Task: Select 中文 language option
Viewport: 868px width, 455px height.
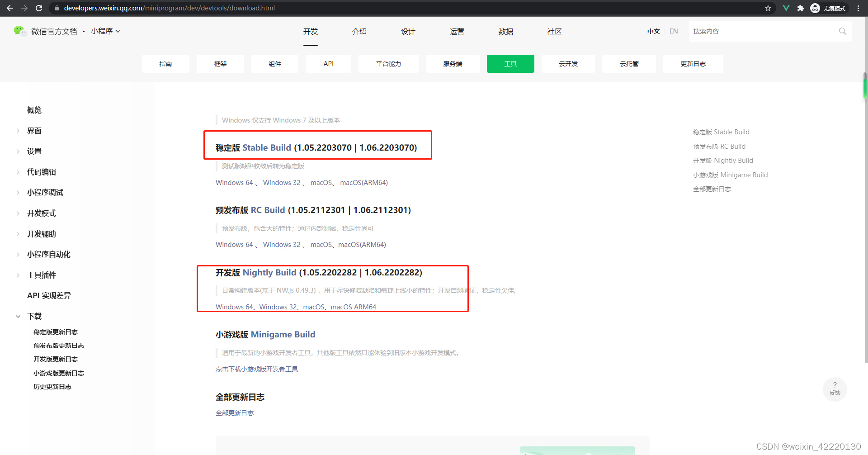Action: [653, 31]
